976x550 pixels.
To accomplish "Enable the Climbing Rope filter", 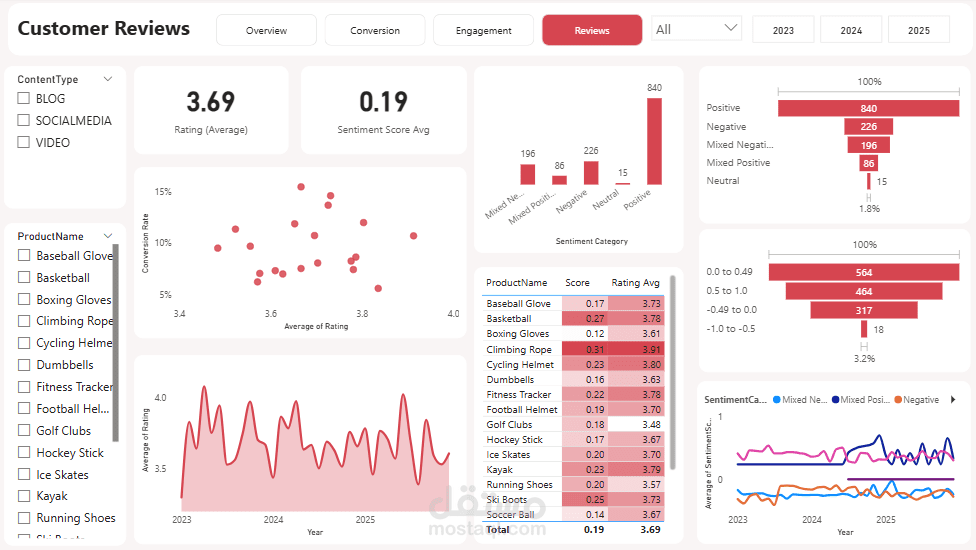I will 24,321.
